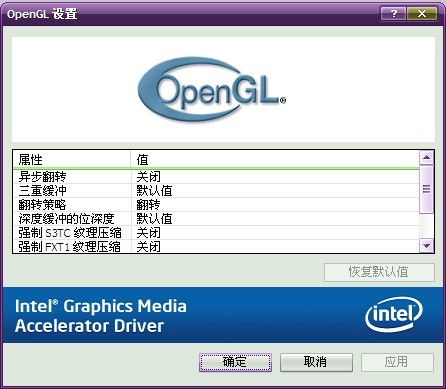
Task: Click the 默认值 value for 三重缓冲
Action: coord(155,191)
